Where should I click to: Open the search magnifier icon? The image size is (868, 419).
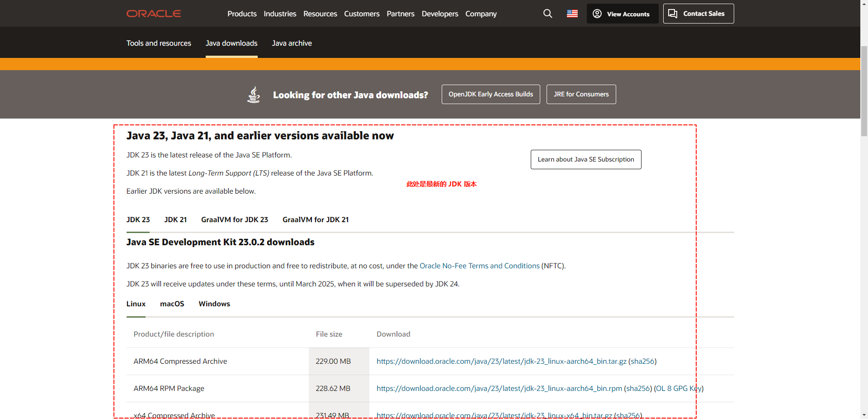coord(547,14)
